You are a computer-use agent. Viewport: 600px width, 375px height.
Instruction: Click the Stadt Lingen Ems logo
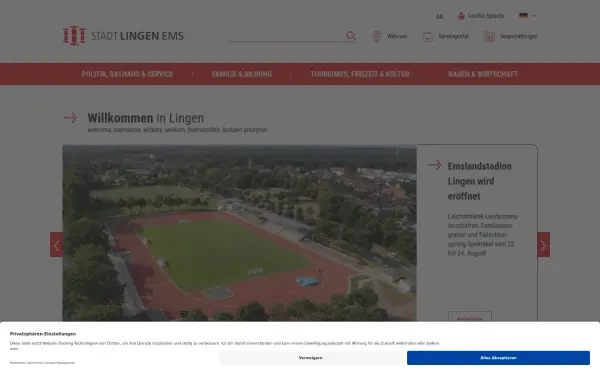(123, 36)
